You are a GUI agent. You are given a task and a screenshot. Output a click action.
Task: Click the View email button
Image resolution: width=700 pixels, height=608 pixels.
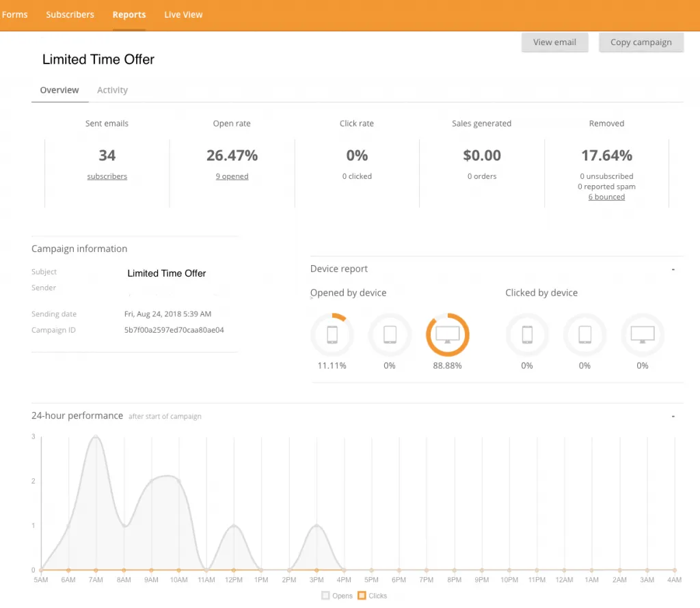click(x=555, y=42)
